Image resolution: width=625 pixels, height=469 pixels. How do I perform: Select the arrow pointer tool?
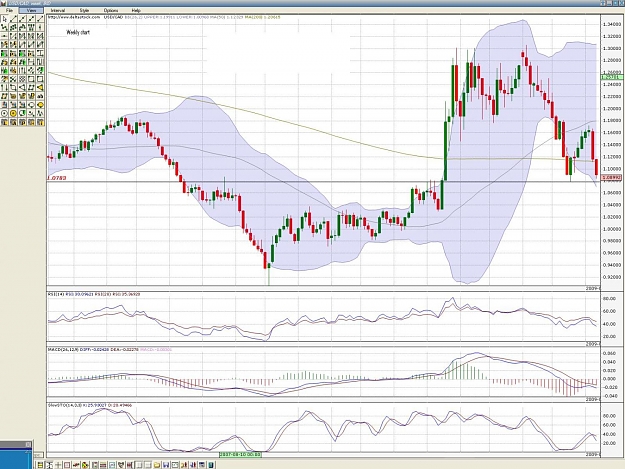coord(4,19)
